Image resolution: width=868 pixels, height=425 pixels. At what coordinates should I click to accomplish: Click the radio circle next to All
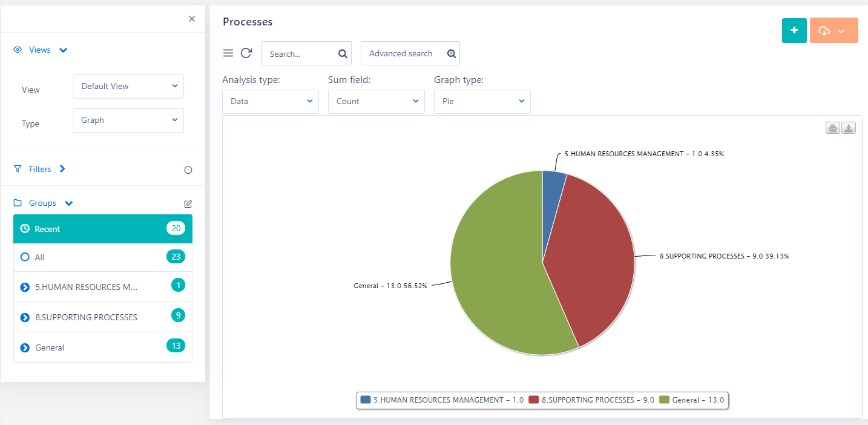click(25, 257)
